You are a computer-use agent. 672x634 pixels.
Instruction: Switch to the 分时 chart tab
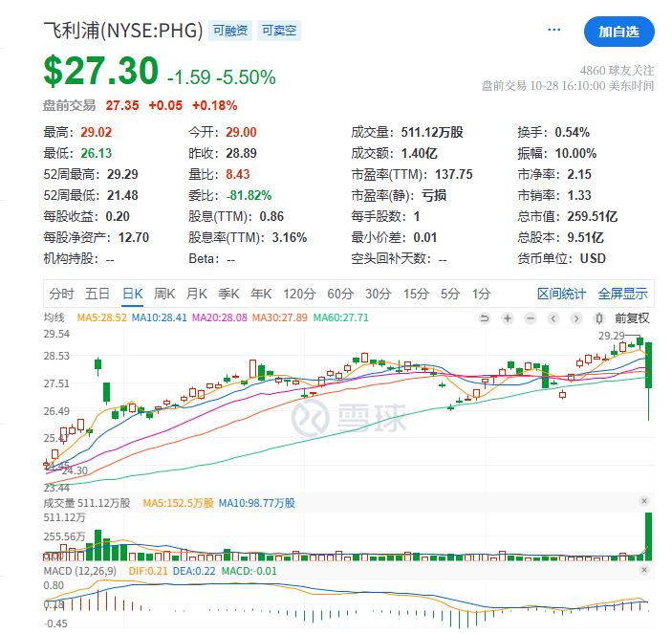point(61,294)
